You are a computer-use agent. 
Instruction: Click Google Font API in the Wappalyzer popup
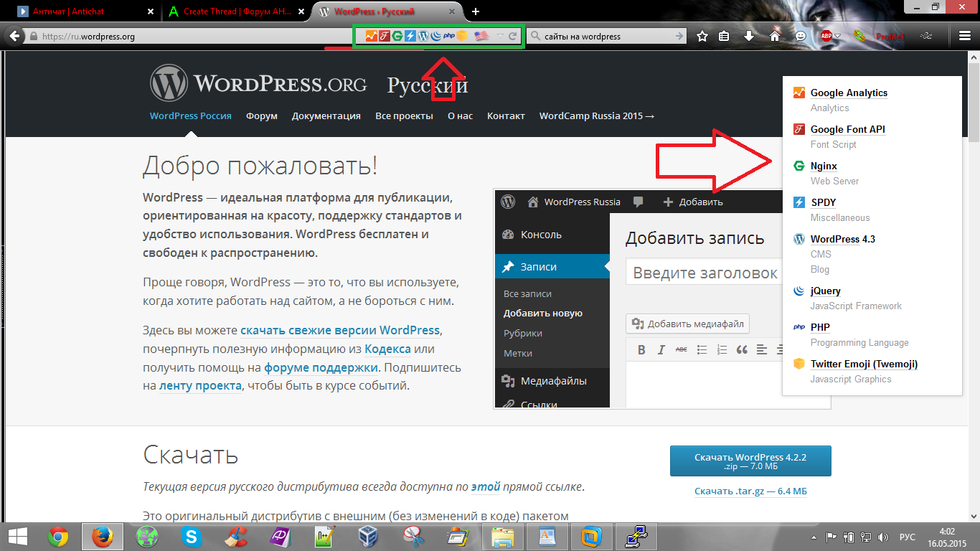pyautogui.click(x=848, y=129)
